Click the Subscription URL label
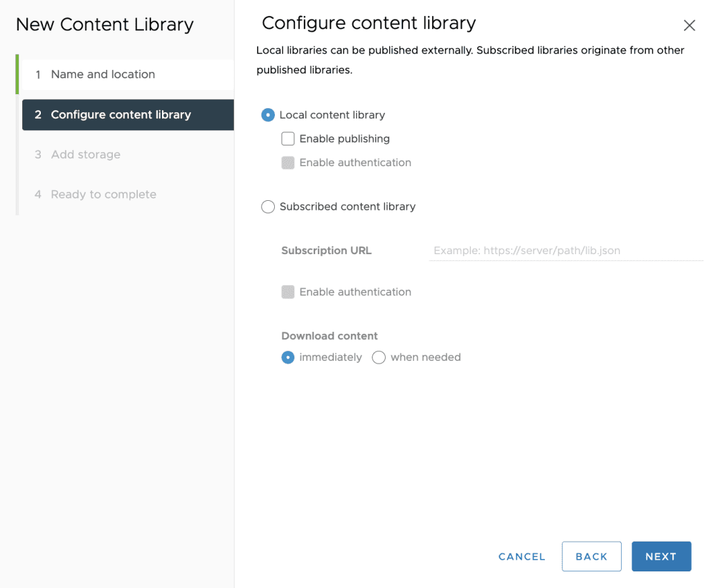The height and width of the screenshot is (588, 709). pos(327,251)
